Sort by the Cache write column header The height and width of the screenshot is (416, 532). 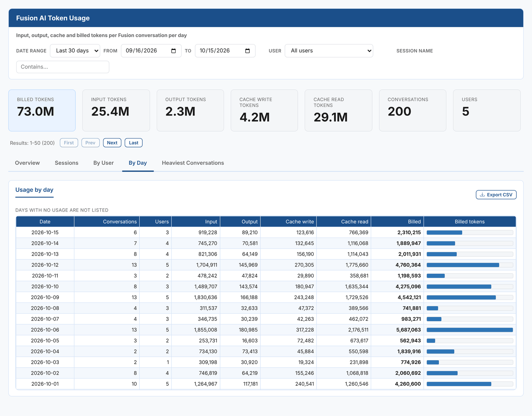[288, 222]
